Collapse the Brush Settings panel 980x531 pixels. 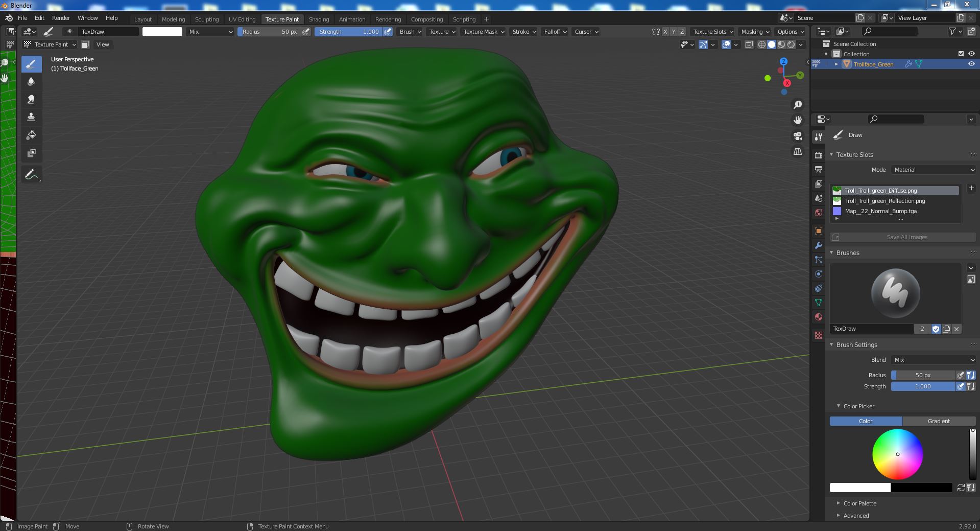click(831, 344)
